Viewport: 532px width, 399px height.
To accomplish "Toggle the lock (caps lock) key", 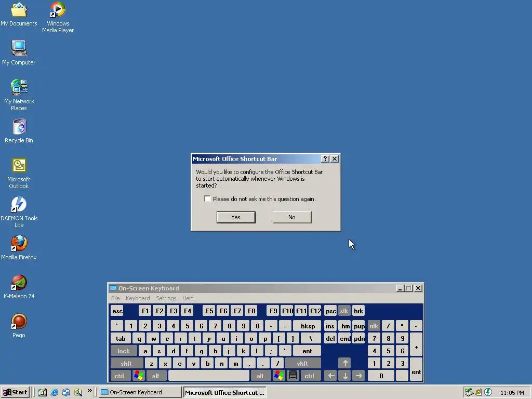I will [124, 351].
